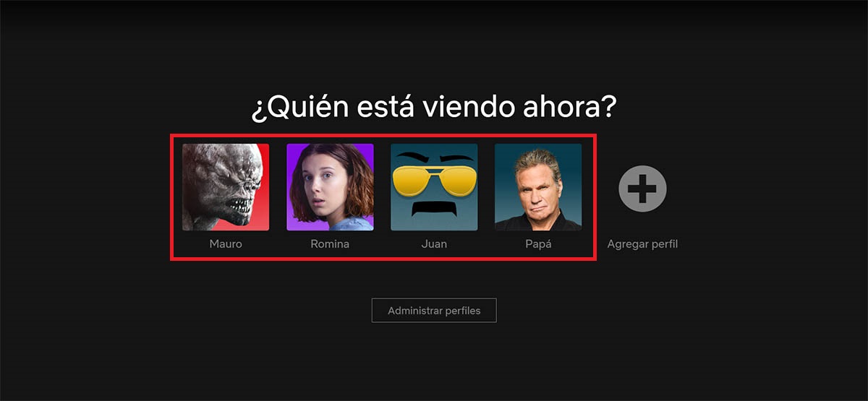This screenshot has height=401, width=868.
Task: Choose the profile picture above Romina
Action: click(330, 187)
